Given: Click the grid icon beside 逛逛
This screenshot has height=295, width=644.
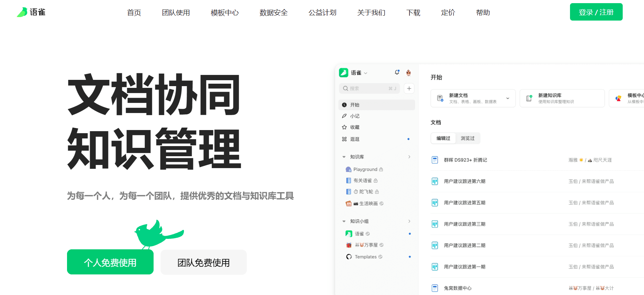Looking at the screenshot, I should [344, 139].
